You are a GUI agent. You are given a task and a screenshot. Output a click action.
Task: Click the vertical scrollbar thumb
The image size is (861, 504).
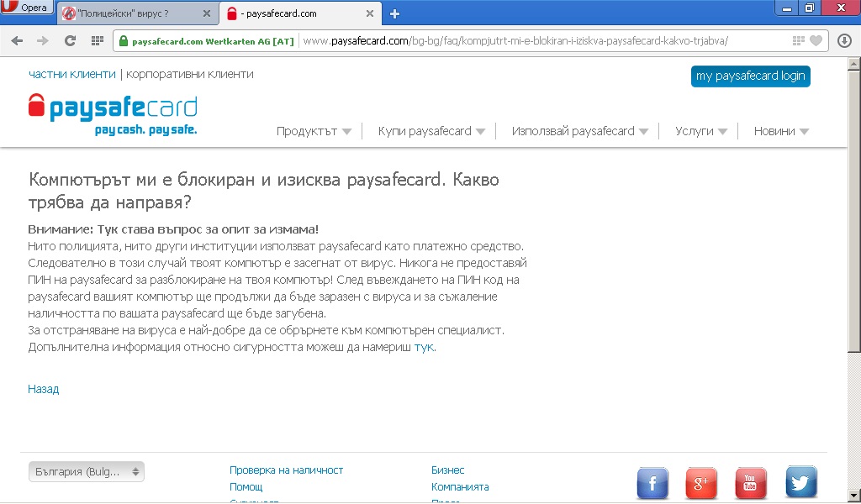(x=854, y=211)
